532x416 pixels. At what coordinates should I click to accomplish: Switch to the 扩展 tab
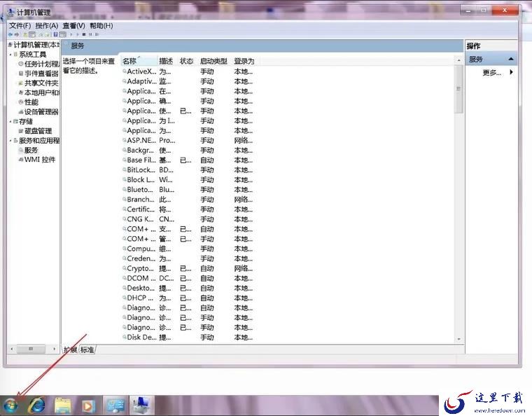click(x=71, y=349)
